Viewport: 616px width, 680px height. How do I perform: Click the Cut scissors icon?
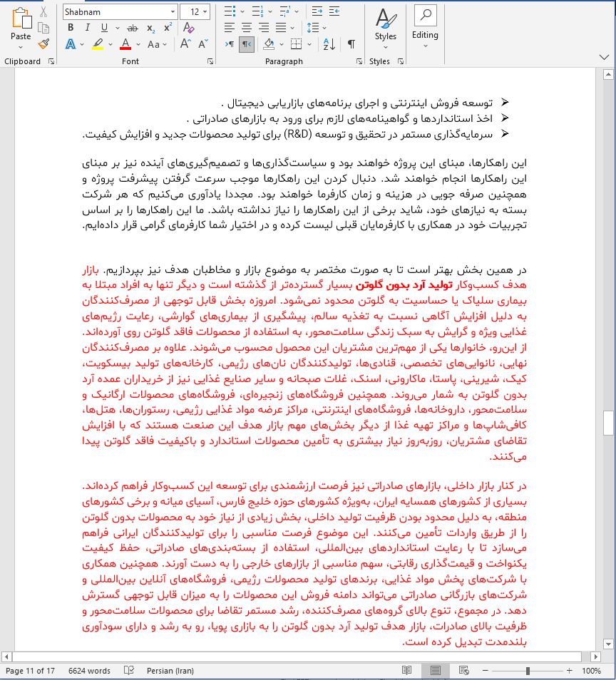tap(43, 12)
